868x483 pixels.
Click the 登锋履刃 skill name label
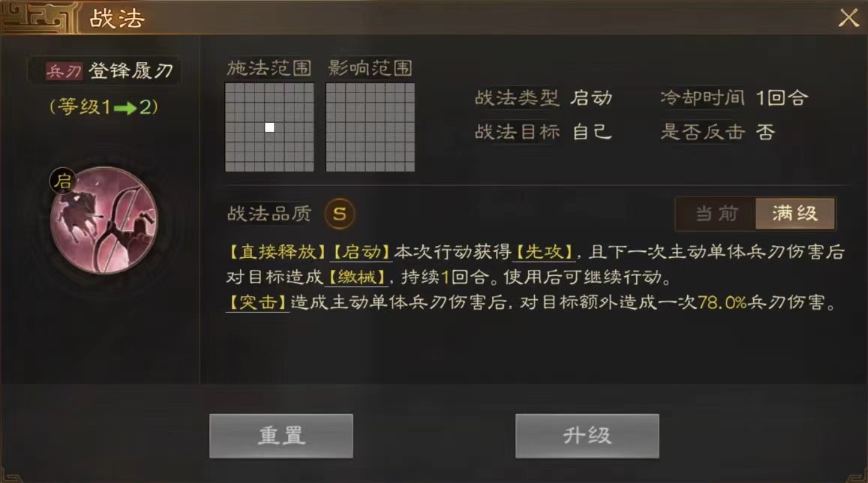[131, 70]
